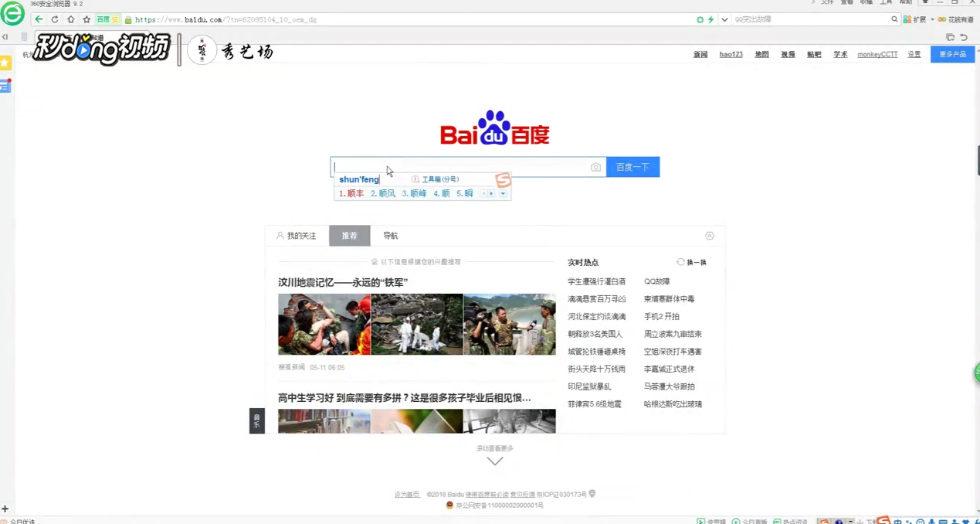
Task: Click the 音乐 side tab
Action: (257, 420)
